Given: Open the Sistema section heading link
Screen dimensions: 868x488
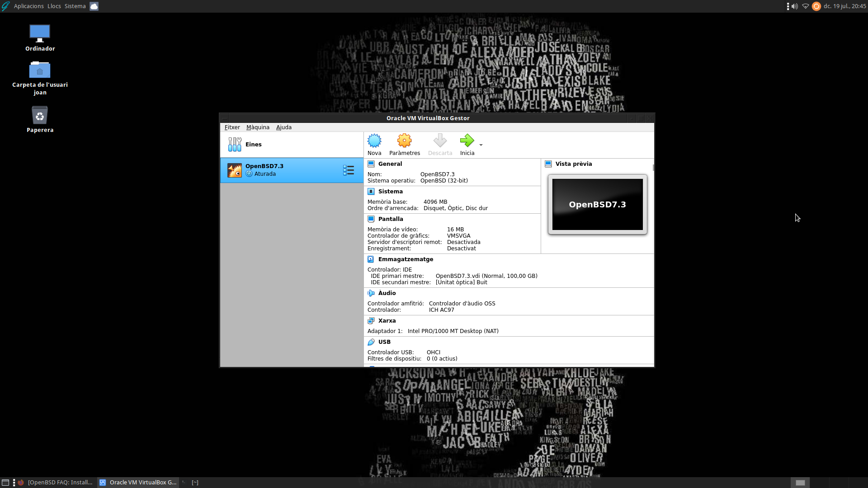Looking at the screenshot, I should coord(391,192).
